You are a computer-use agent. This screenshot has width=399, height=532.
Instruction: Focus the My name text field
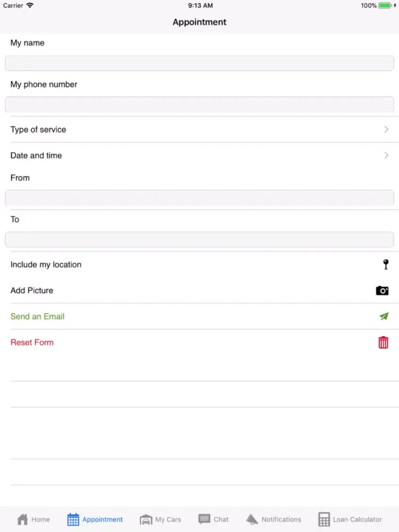[199, 63]
